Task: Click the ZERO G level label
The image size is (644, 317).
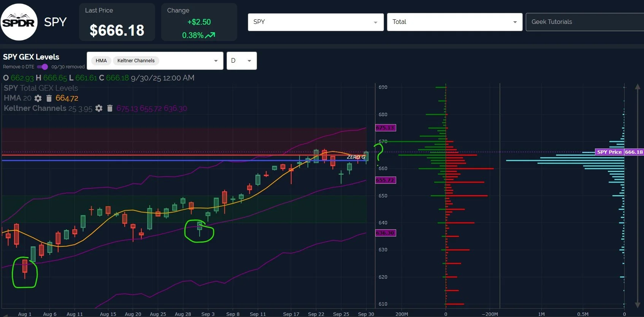Action: click(x=356, y=157)
